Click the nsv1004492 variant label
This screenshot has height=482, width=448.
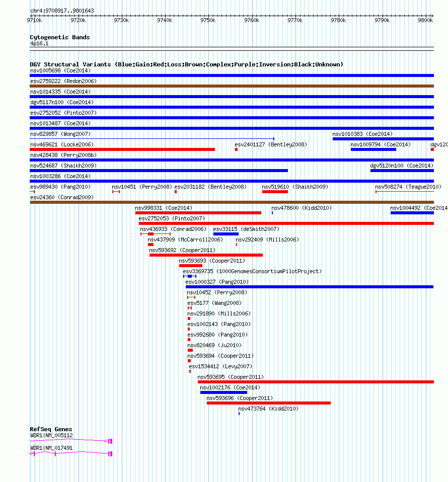(x=419, y=208)
